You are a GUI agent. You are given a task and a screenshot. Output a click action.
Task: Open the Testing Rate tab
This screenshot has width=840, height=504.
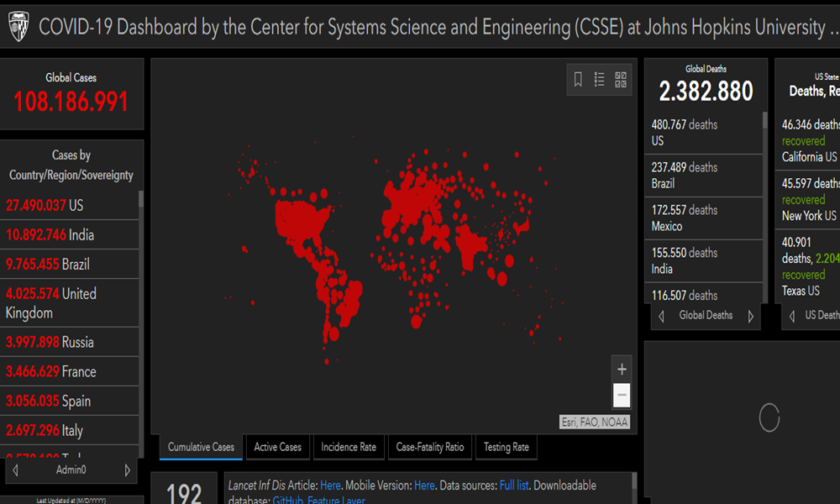506,447
